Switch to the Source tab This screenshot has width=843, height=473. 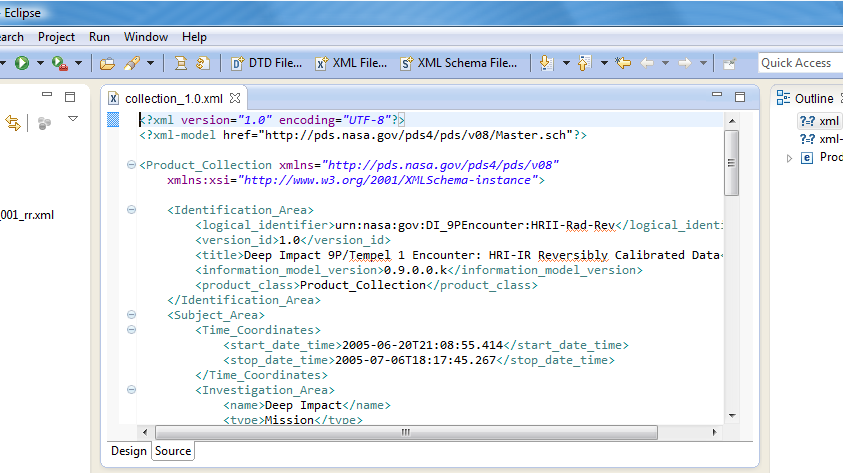click(173, 451)
